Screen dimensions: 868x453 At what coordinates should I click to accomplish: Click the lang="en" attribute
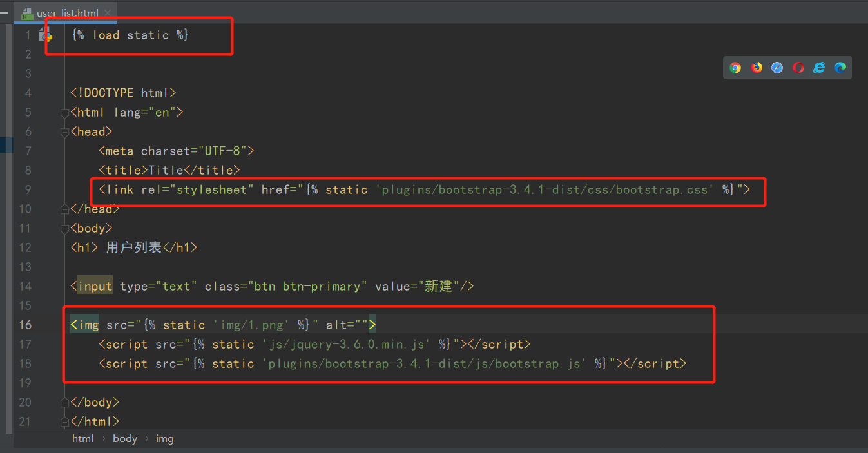pyautogui.click(x=144, y=112)
